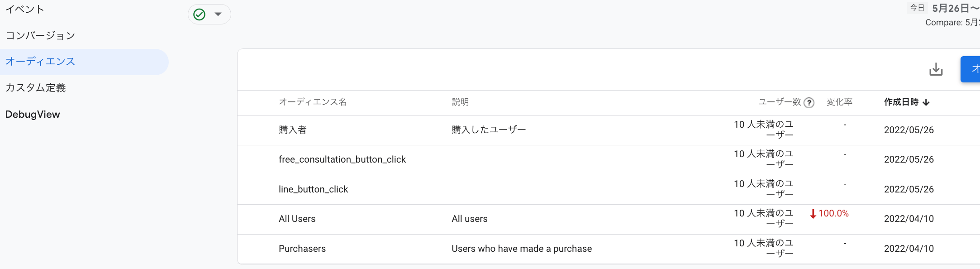Click the オーディエンス名 column header
This screenshot has height=269, width=980.
point(313,102)
